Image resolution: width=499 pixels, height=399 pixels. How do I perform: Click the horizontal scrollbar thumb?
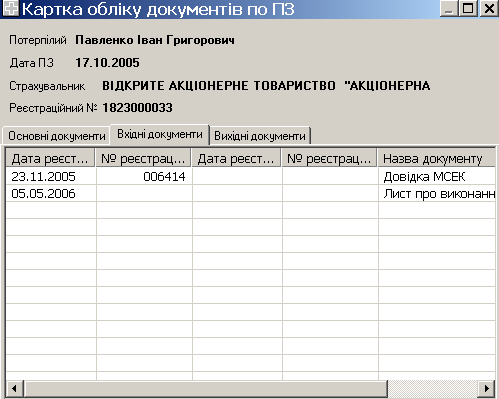[x=206, y=388]
